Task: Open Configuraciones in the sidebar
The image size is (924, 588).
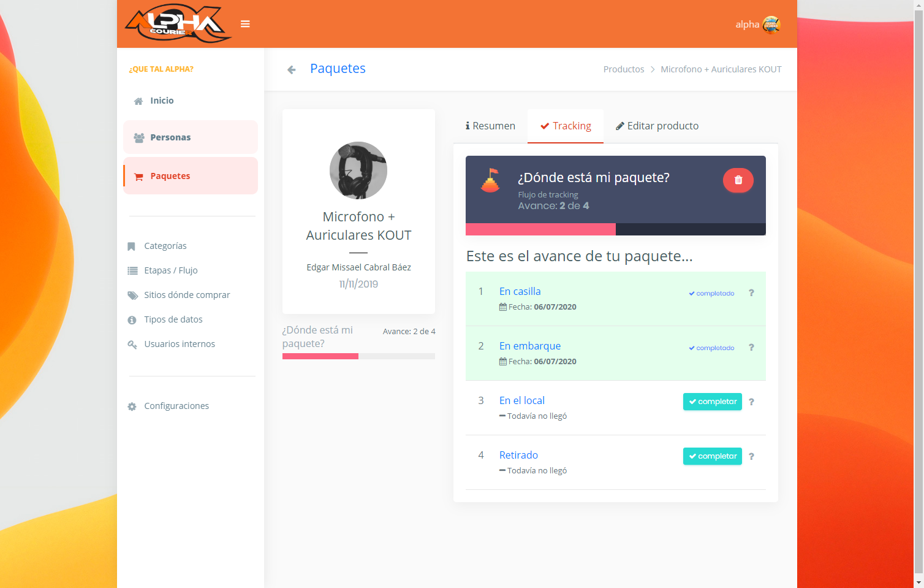Action: point(176,406)
